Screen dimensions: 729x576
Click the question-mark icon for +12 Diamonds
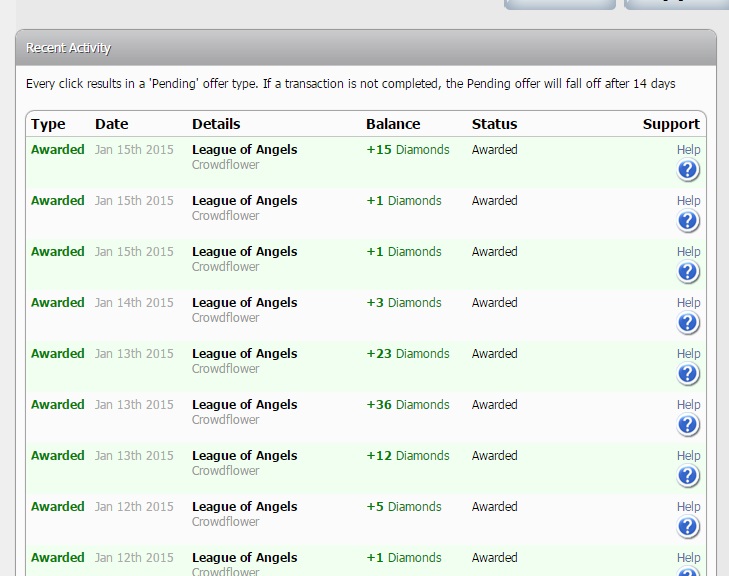(x=688, y=477)
